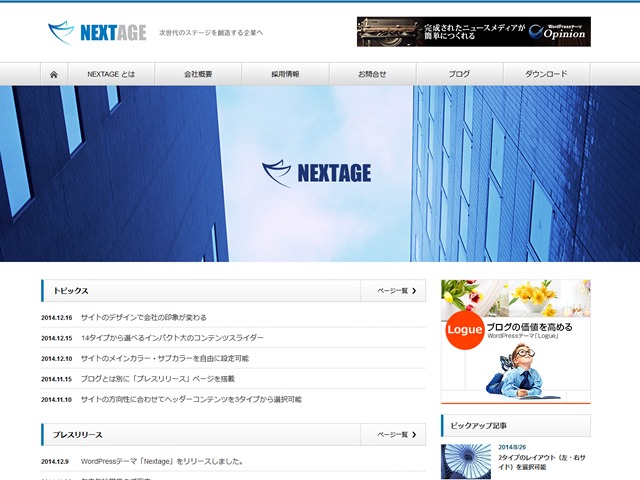Open the 会社概要 menu item
640x480 pixels.
click(x=198, y=74)
